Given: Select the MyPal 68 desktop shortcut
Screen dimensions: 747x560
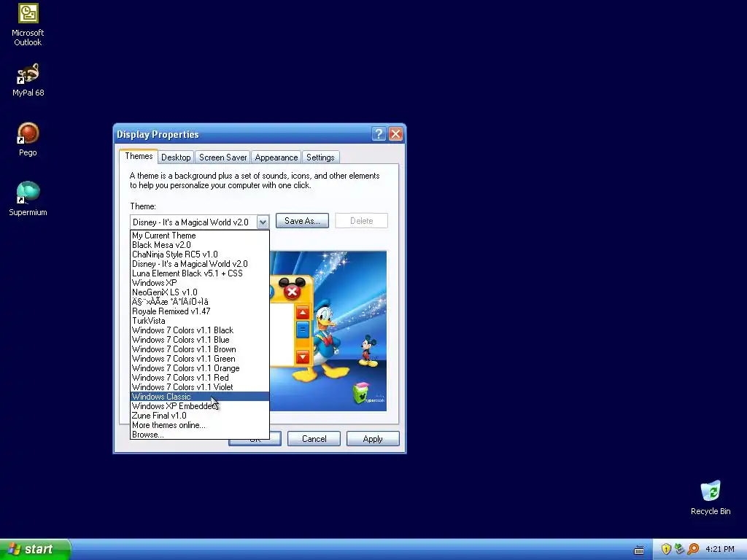Looking at the screenshot, I should [x=28, y=80].
